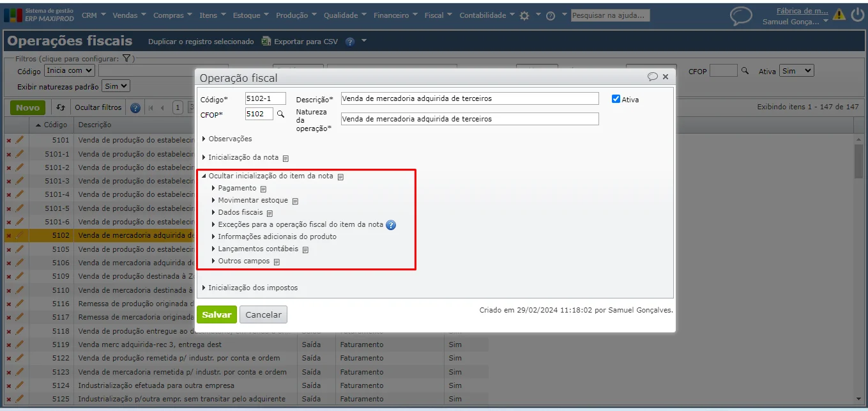This screenshot has height=411, width=868.
Task: Expand Informações adicionais do produto
Action: pos(273,237)
